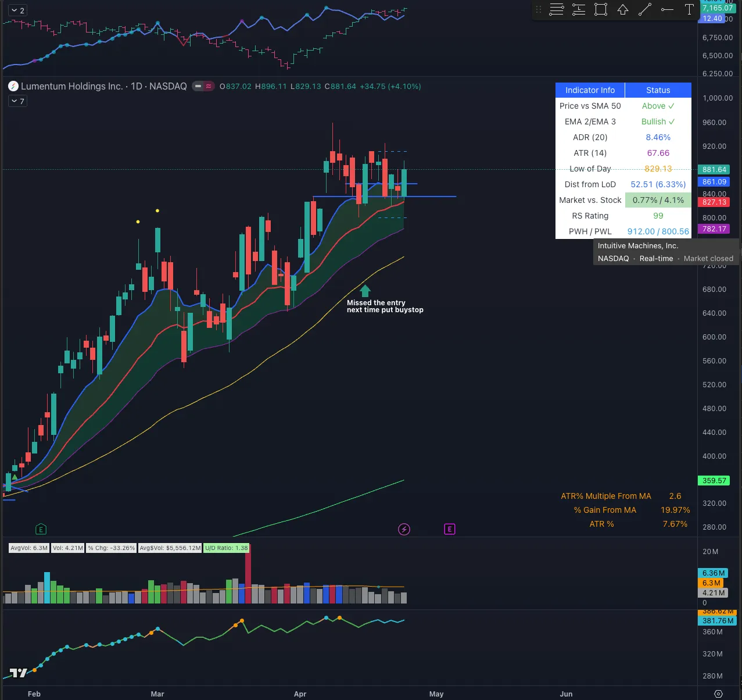This screenshot has height=700, width=742.
Task: Click the 4.21M volume axis label
Action: pyautogui.click(x=713, y=593)
